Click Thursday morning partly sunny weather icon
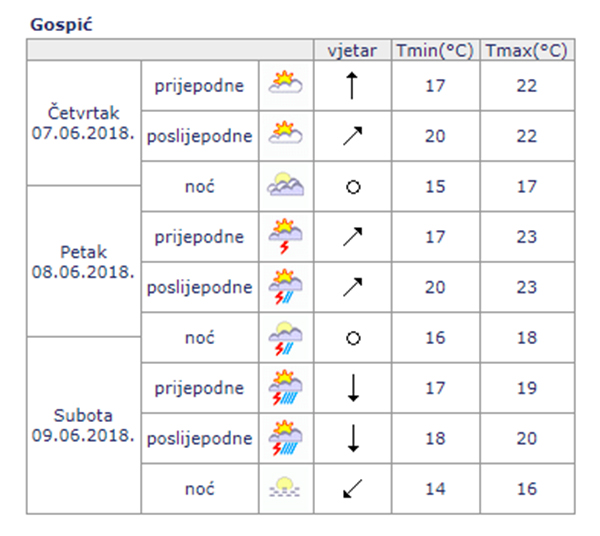The height and width of the screenshot is (536, 600). 286,85
